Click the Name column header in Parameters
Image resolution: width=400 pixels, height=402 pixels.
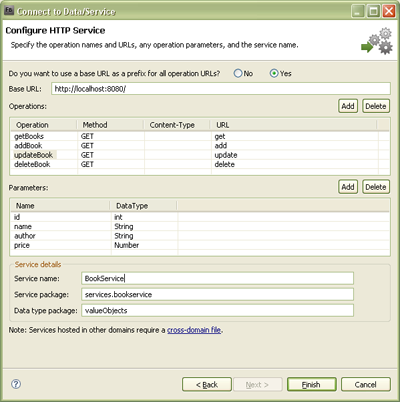(x=60, y=206)
